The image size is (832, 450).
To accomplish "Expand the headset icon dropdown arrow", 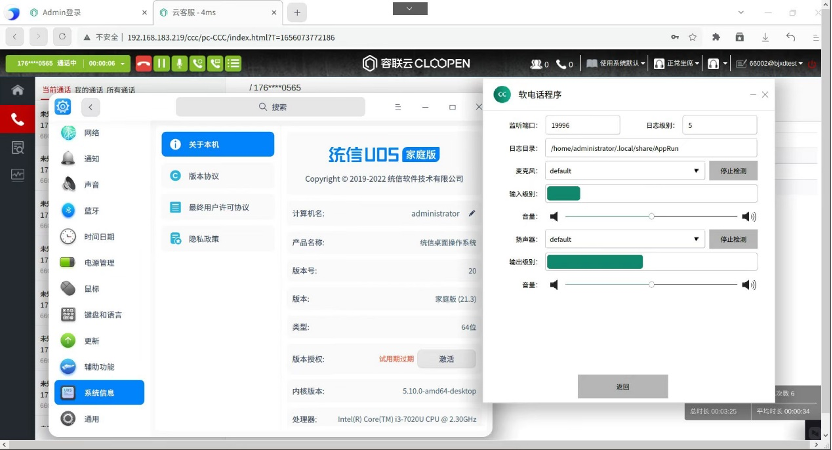I will point(725,64).
